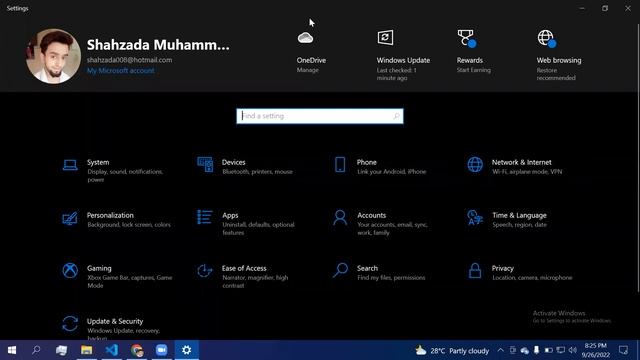Launch Google Chrome from taskbar

tap(137, 350)
